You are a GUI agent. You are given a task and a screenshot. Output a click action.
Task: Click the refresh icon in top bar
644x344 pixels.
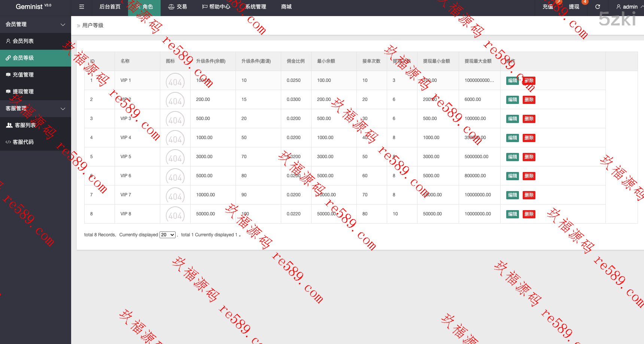598,7
